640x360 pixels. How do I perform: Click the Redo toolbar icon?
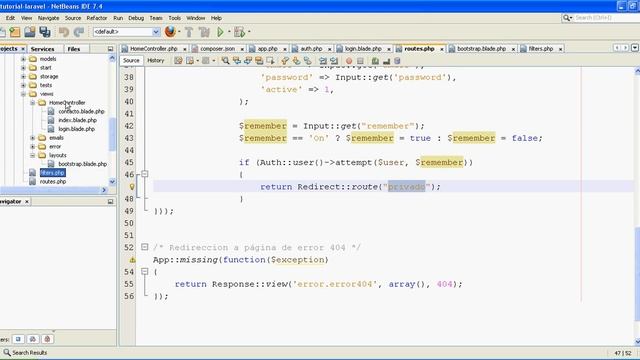tap(79, 32)
